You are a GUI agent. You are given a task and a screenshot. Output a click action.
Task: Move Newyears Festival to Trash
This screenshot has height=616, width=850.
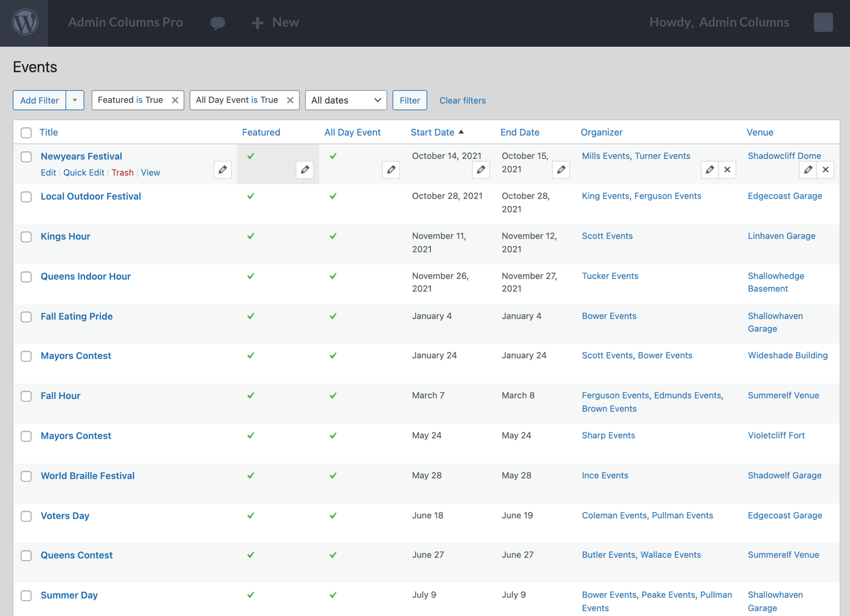(123, 173)
